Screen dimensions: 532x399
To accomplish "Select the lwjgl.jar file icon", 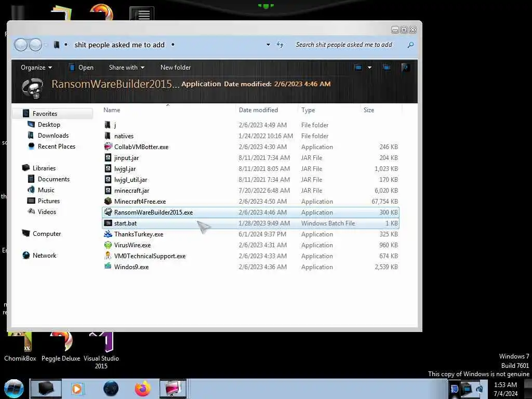I will (108, 169).
